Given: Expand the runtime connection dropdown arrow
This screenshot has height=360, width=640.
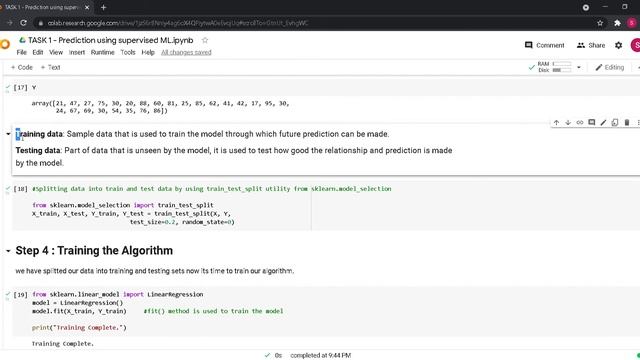Looking at the screenshot, I should click(578, 67).
